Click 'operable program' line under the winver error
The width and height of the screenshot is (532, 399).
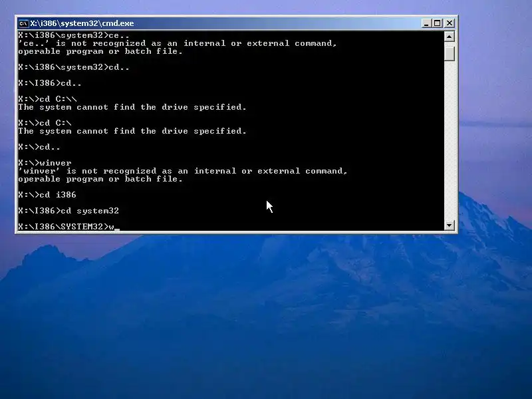tap(100, 179)
